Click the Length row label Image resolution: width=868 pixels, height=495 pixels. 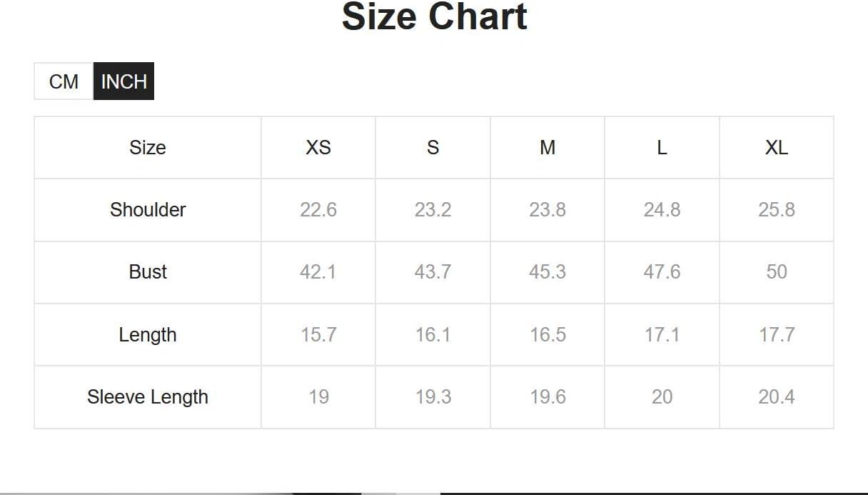148,335
